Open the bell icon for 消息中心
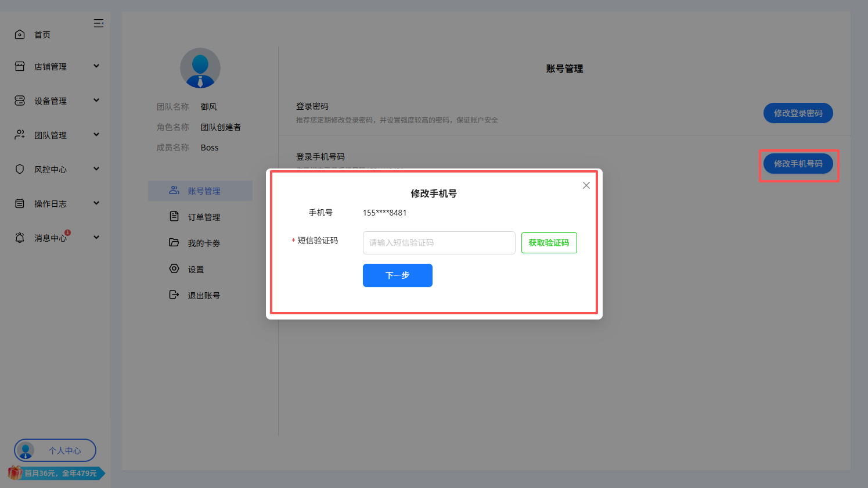The image size is (868, 488). tap(20, 237)
